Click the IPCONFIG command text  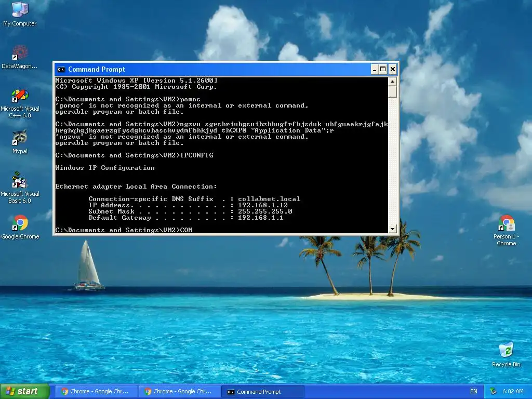tap(197, 155)
